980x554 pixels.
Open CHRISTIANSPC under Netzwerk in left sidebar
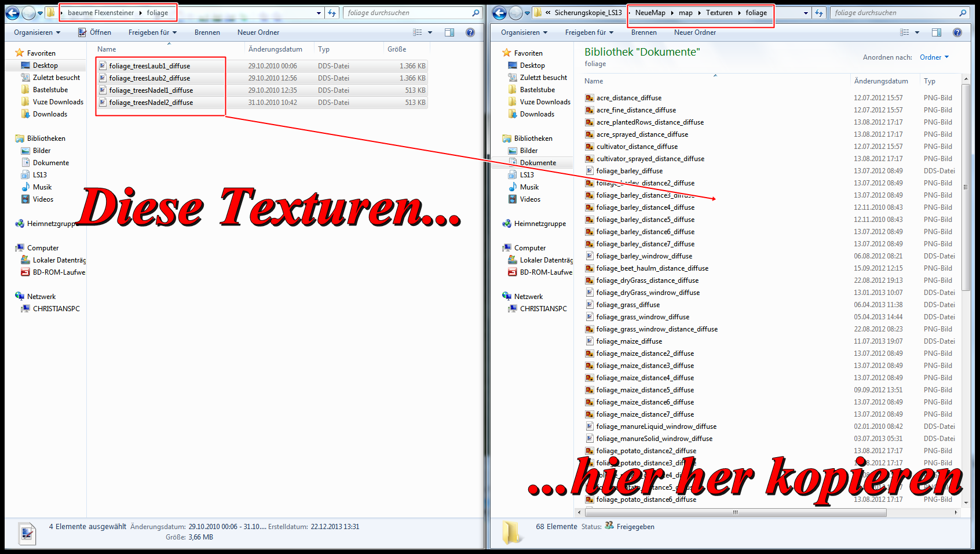pos(56,309)
